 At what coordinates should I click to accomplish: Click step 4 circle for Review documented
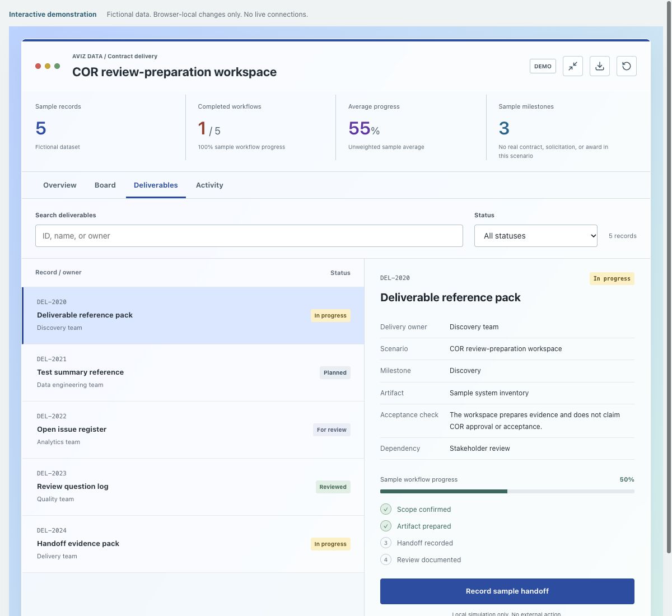pyautogui.click(x=386, y=559)
